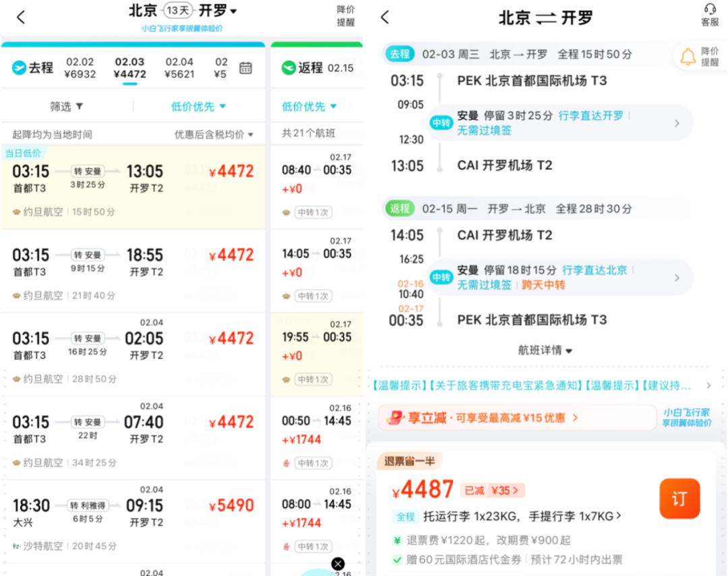This screenshot has width=728, height=576.
Task: Tap 已减 ¥35 discount detail tag
Action: [x=493, y=490]
